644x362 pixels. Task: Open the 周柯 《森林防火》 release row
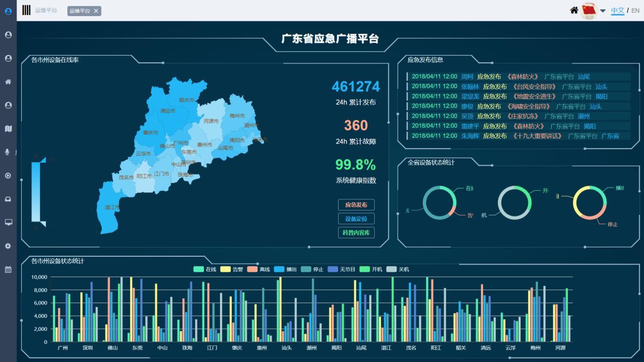[519, 76]
